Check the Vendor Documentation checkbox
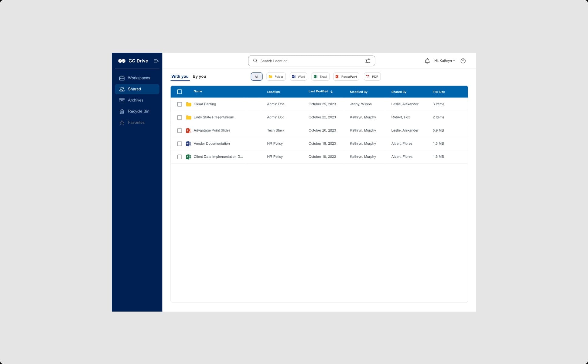Screen dimensions: 588x364 pos(179,144)
